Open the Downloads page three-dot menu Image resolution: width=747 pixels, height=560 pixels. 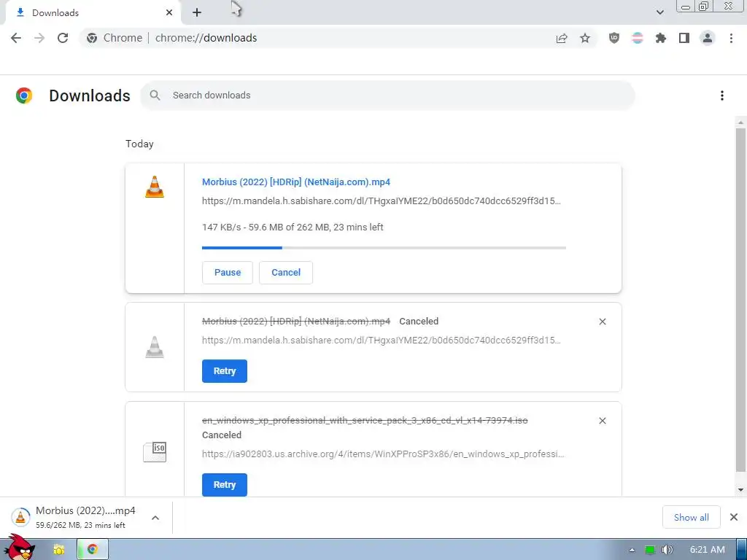pyautogui.click(x=722, y=96)
